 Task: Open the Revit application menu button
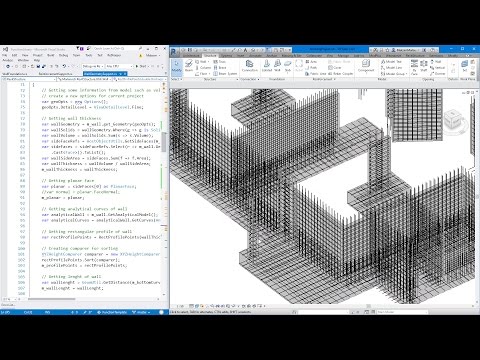pos(174,52)
